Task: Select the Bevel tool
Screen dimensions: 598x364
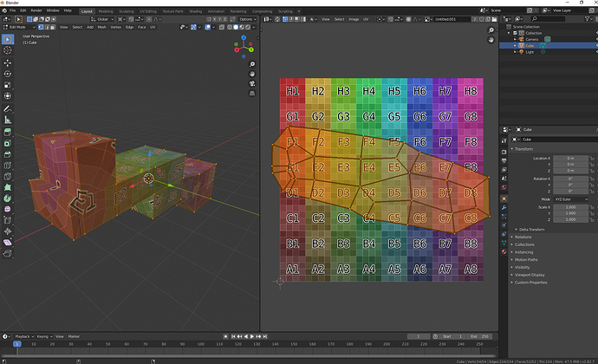Action: [7, 154]
